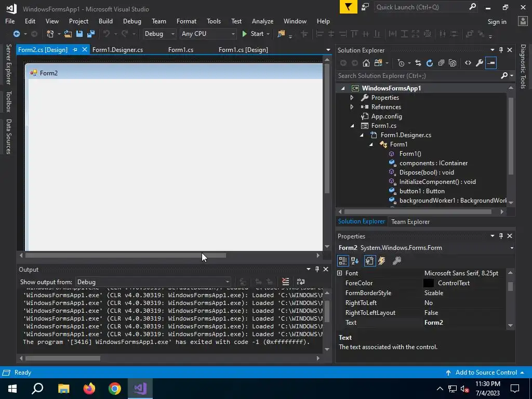Show Events with the lightning bolt icon
Image resolution: width=532 pixels, height=399 pixels.
(382, 261)
